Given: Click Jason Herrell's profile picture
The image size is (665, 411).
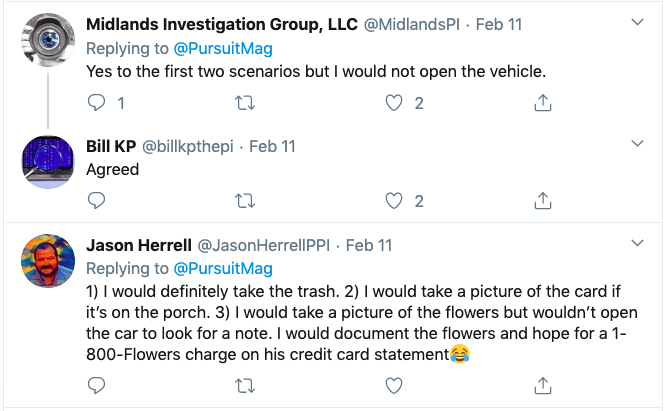Looking at the screenshot, I should click(46, 261).
